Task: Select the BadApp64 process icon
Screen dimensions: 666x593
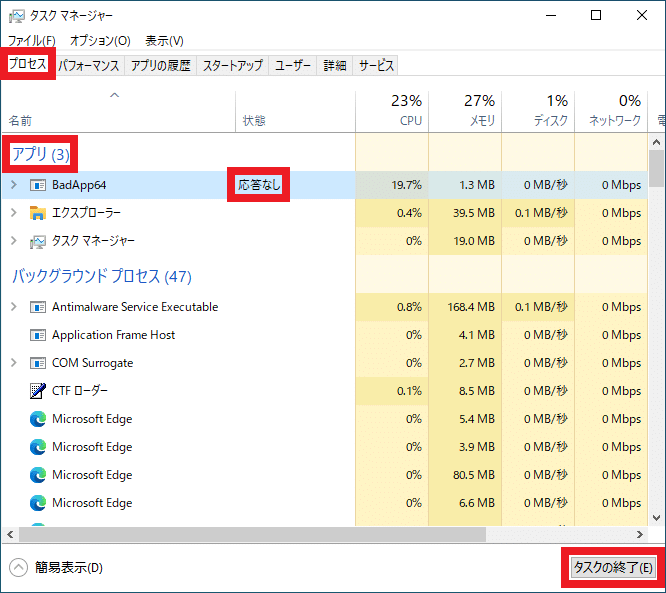Action: point(38,185)
